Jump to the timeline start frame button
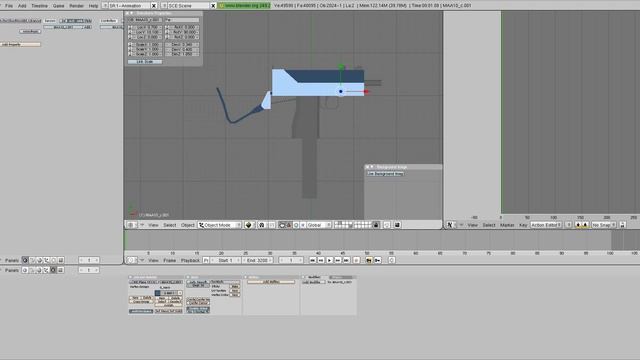640x360 pixels. (x=312, y=260)
